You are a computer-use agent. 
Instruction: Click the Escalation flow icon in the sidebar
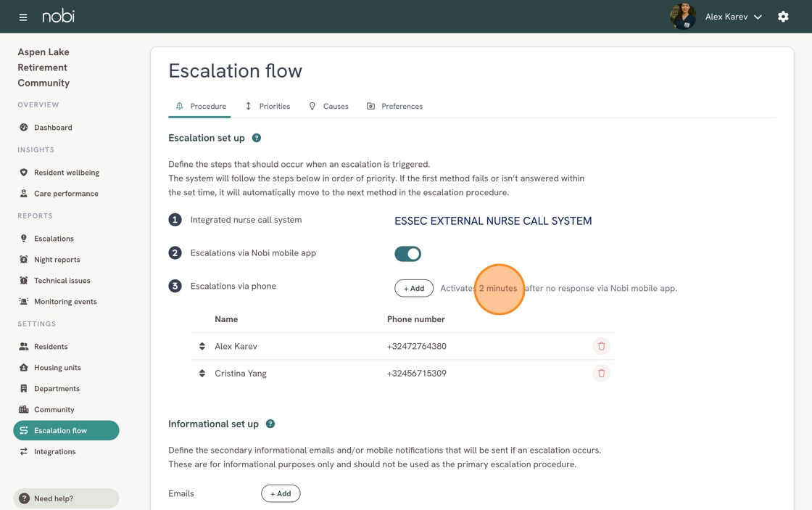tap(23, 431)
